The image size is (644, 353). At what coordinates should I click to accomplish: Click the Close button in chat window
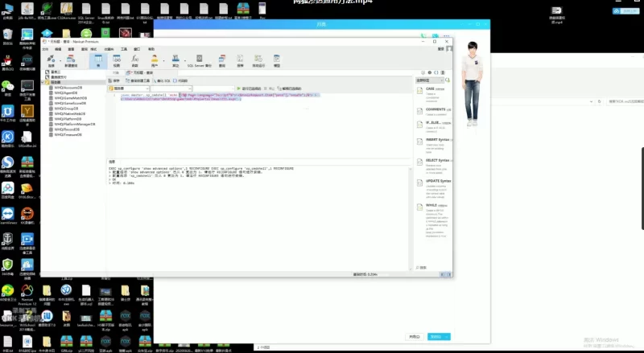point(415,337)
